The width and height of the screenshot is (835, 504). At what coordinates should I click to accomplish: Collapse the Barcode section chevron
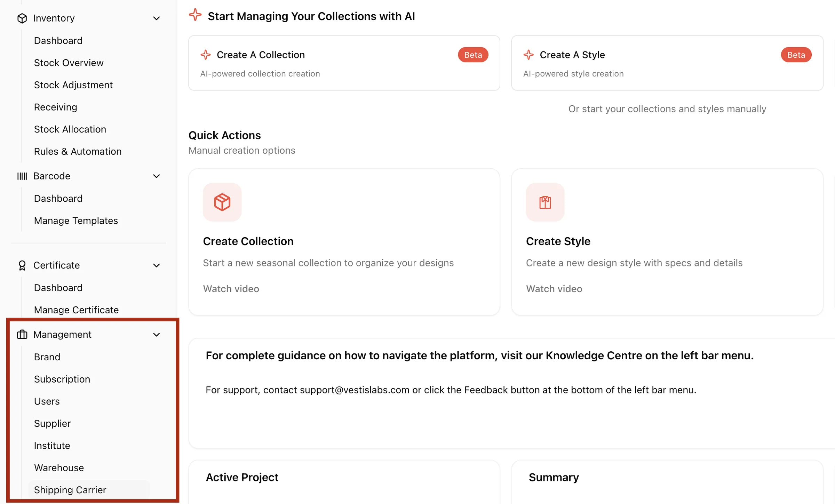point(157,176)
